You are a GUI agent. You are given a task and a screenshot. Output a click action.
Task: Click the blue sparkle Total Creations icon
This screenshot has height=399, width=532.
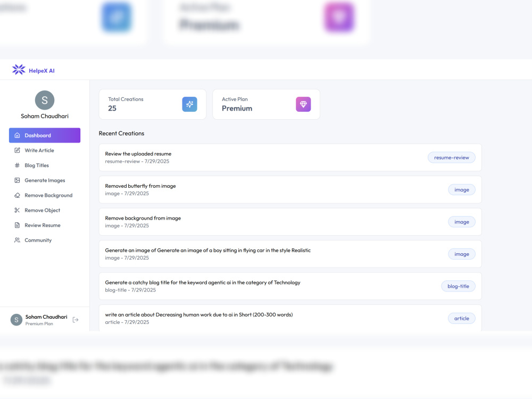pyautogui.click(x=190, y=104)
